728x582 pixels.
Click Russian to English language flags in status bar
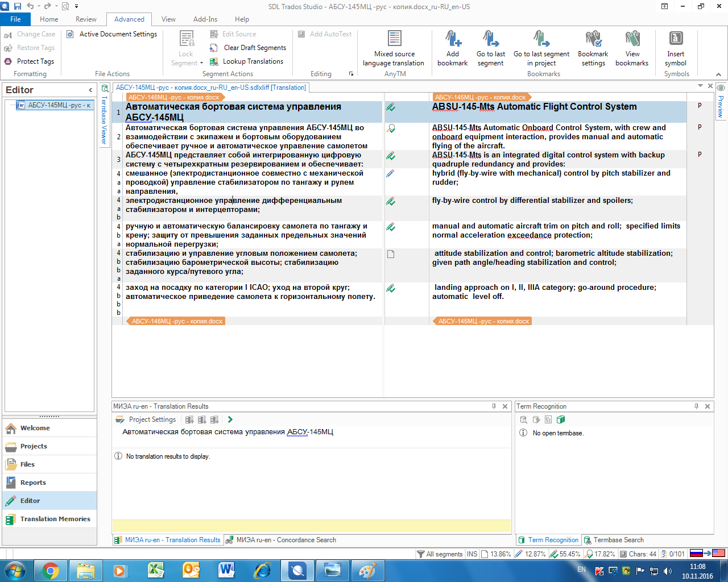707,554
